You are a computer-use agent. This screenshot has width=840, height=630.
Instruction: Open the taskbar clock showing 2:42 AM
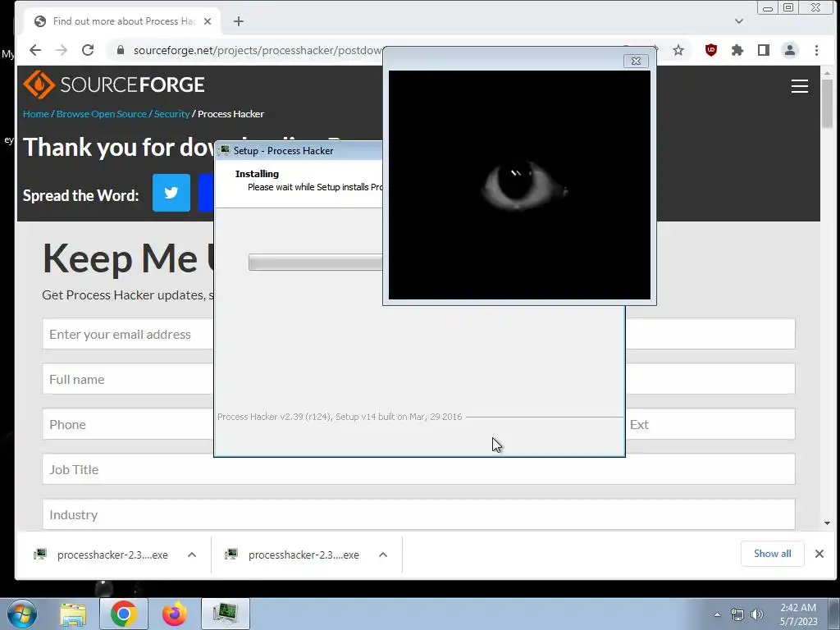[x=798, y=614]
